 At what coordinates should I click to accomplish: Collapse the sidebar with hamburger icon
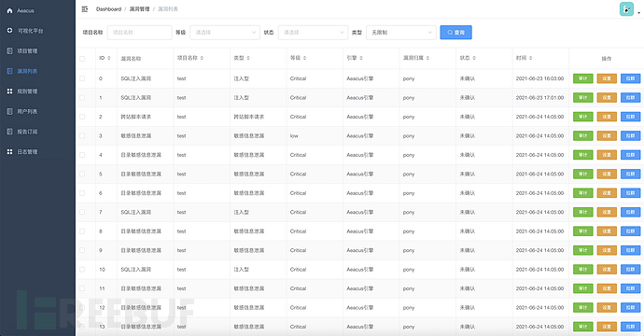click(85, 9)
